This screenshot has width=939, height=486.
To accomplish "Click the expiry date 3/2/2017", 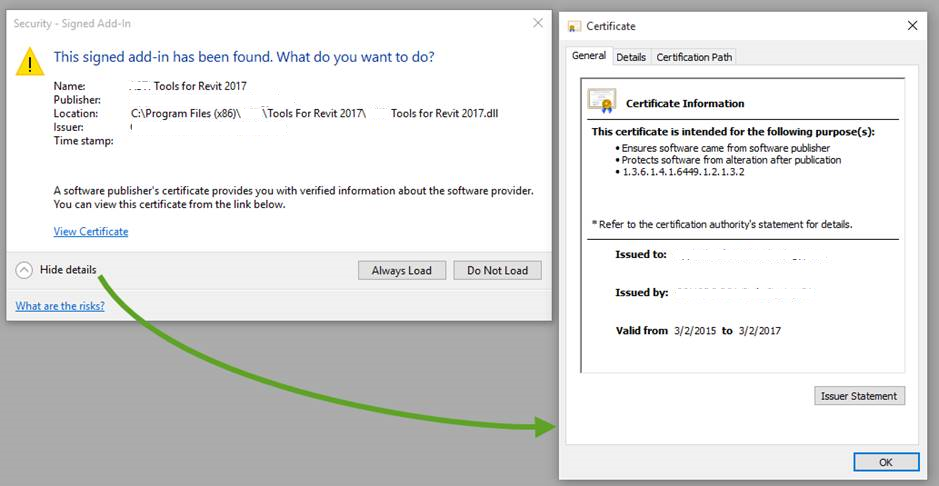I will [x=760, y=330].
